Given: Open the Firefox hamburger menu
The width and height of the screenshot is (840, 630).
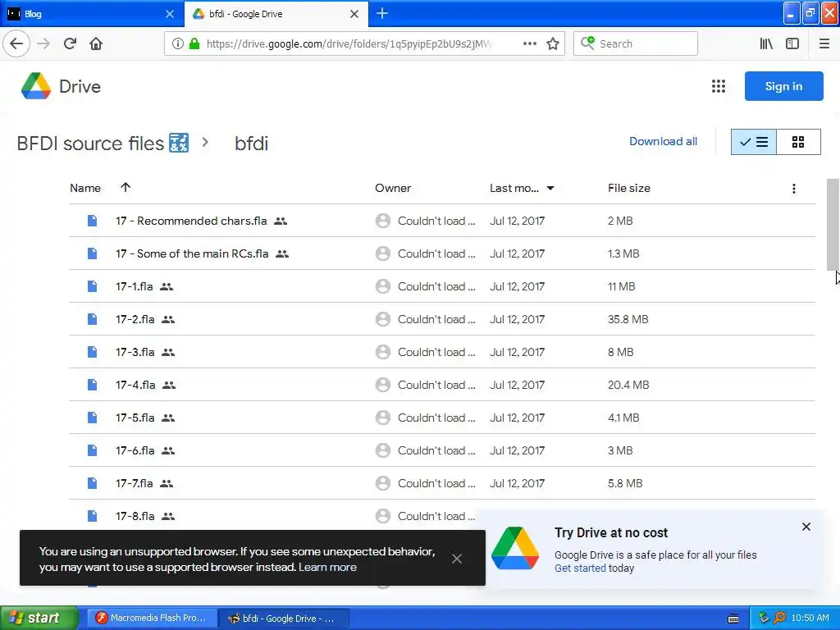Looking at the screenshot, I should click(x=824, y=43).
